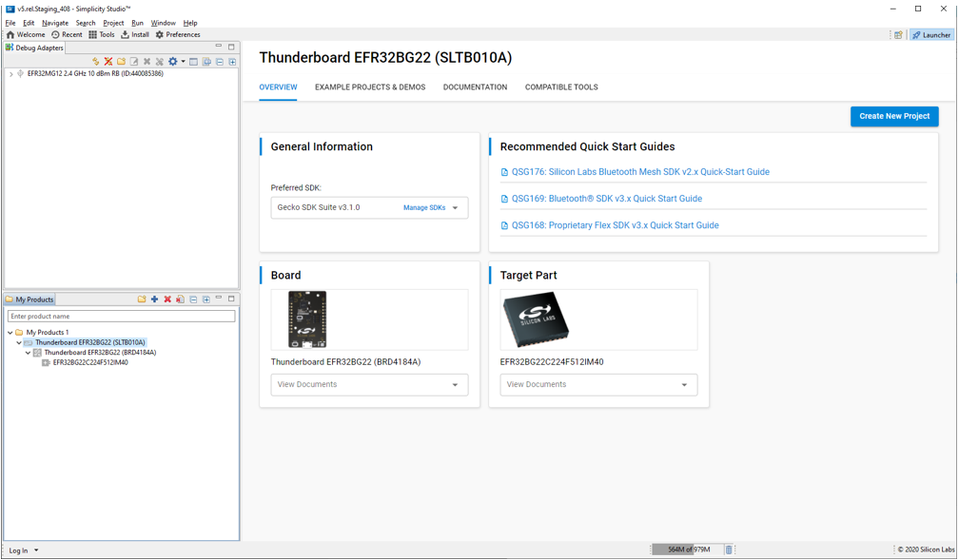This screenshot has width=959, height=560.
Task: Collapse Thunderboard EFR32BG22 (BRD4184A) tree node
Action: point(29,353)
